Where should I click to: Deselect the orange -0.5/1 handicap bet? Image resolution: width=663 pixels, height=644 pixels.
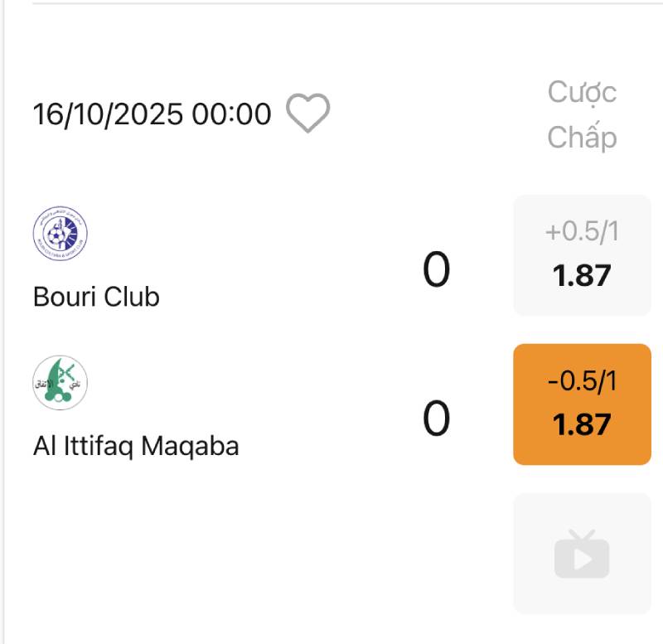click(x=582, y=404)
